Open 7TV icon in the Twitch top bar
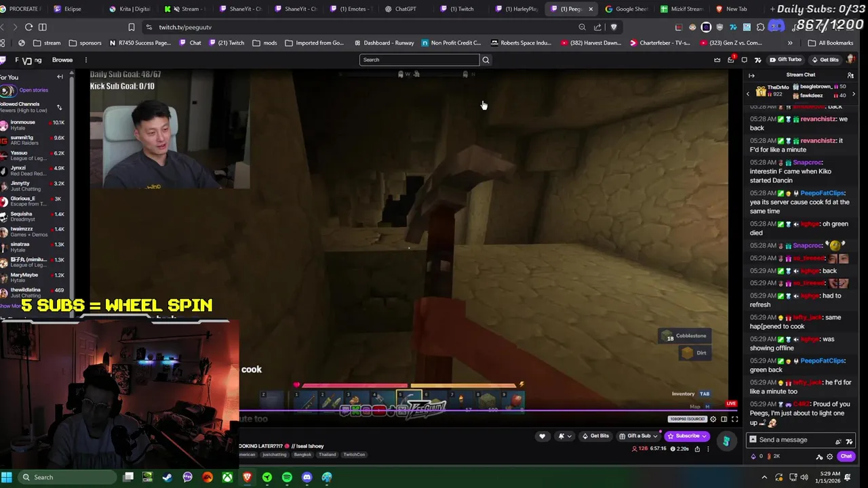 tap(758, 60)
